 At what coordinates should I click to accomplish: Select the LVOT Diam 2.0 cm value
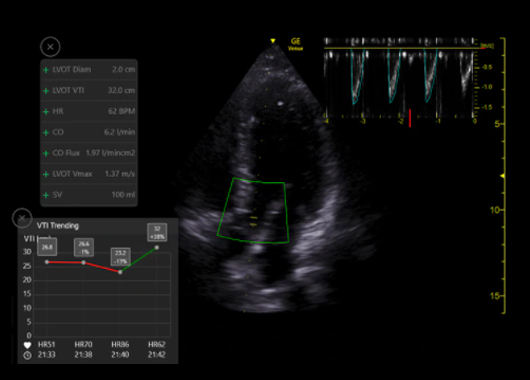(x=124, y=70)
